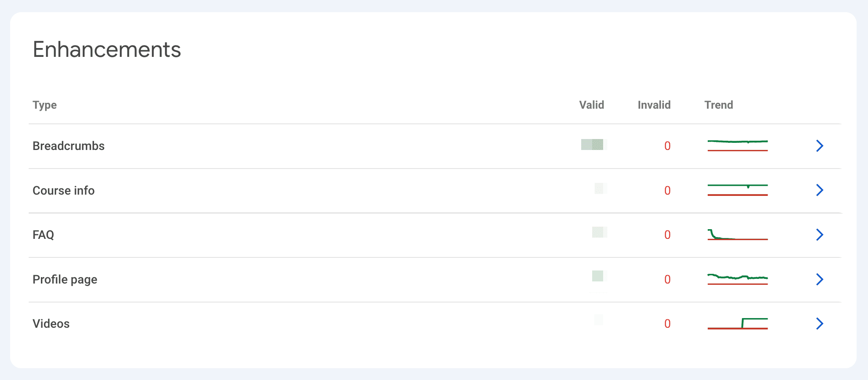Select the Profile page enhancement row
The image size is (868, 380).
pos(65,279)
